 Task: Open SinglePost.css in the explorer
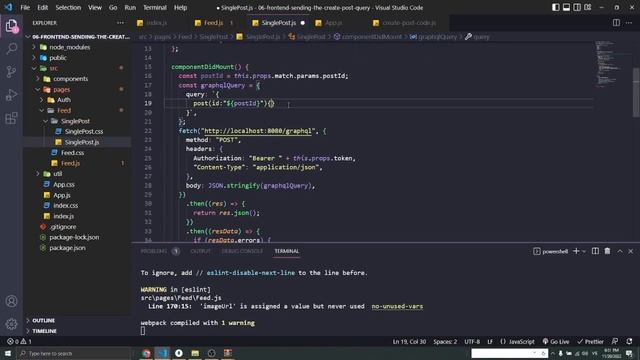(x=84, y=131)
